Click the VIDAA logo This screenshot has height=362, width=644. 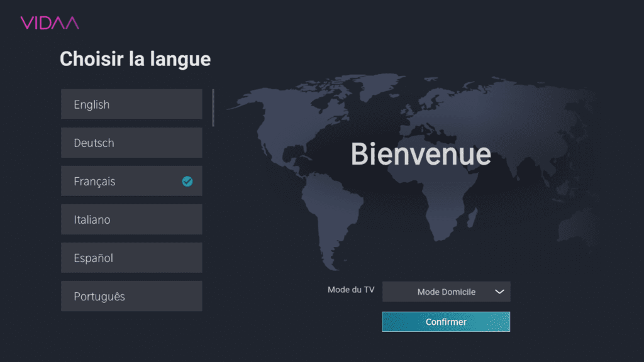click(49, 23)
